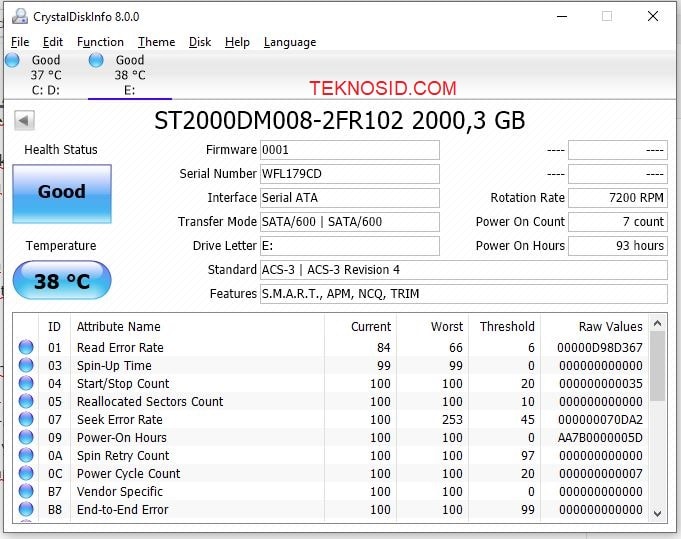Click the drive title ST2000DM008-2FR102 2000,3 GB

pos(340,121)
